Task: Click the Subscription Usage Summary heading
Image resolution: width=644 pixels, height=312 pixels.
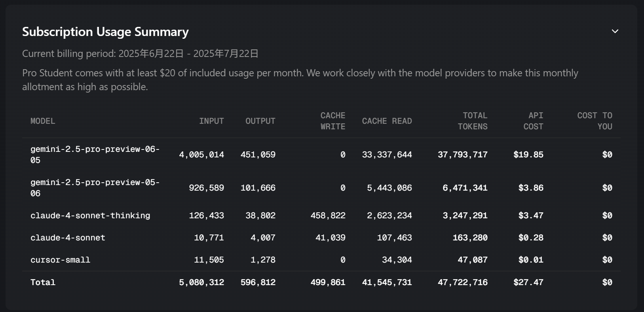Action: [x=105, y=32]
